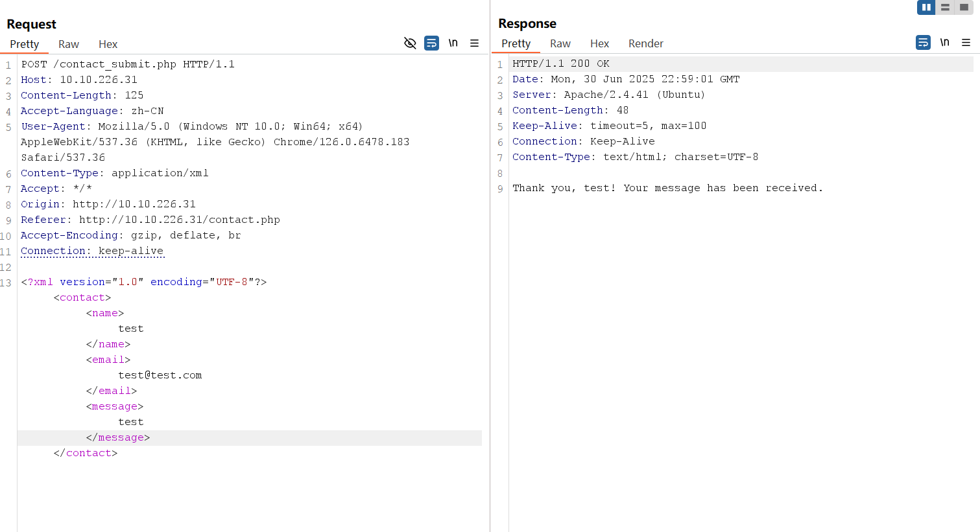Select the side-by-side split layout icon
The height and width of the screenshot is (532, 980).
[x=926, y=7]
